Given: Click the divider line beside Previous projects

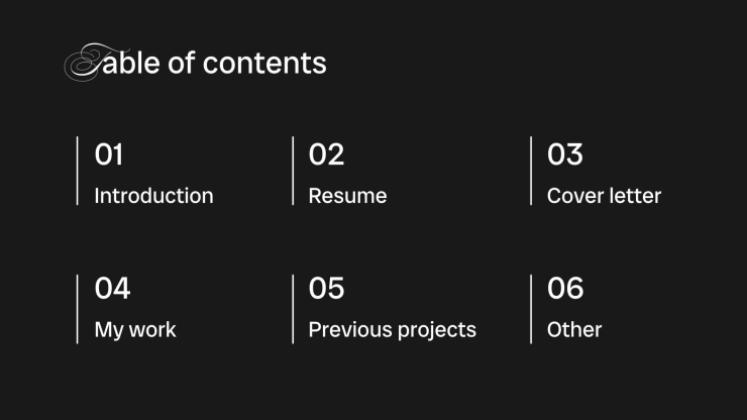Looking at the screenshot, I should point(293,309).
